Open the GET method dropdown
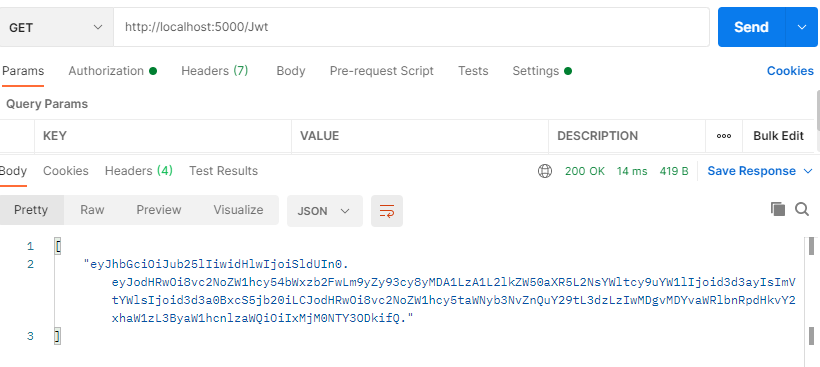Viewport: 820px width, 367px height. tap(56, 27)
